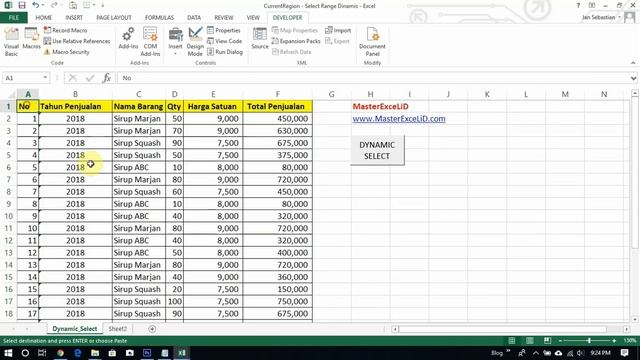
Task: Switch to the Sheet2 tab
Action: pyautogui.click(x=118, y=329)
